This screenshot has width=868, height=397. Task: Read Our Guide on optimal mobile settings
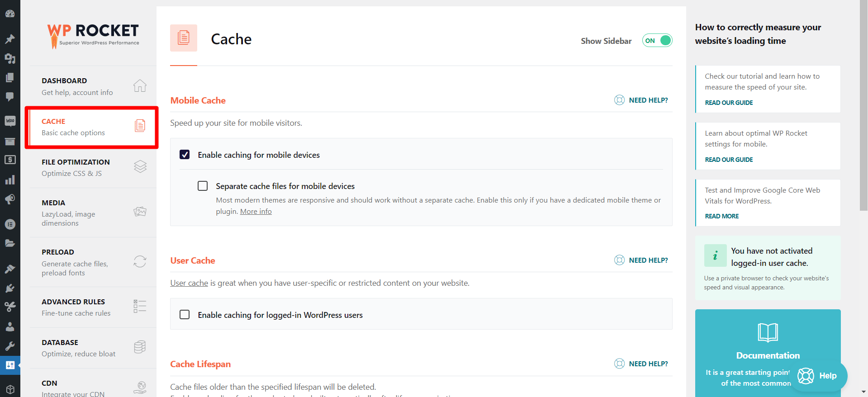729,160
